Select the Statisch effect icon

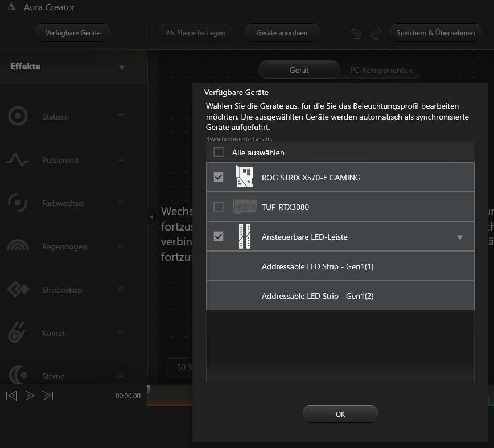[18, 116]
